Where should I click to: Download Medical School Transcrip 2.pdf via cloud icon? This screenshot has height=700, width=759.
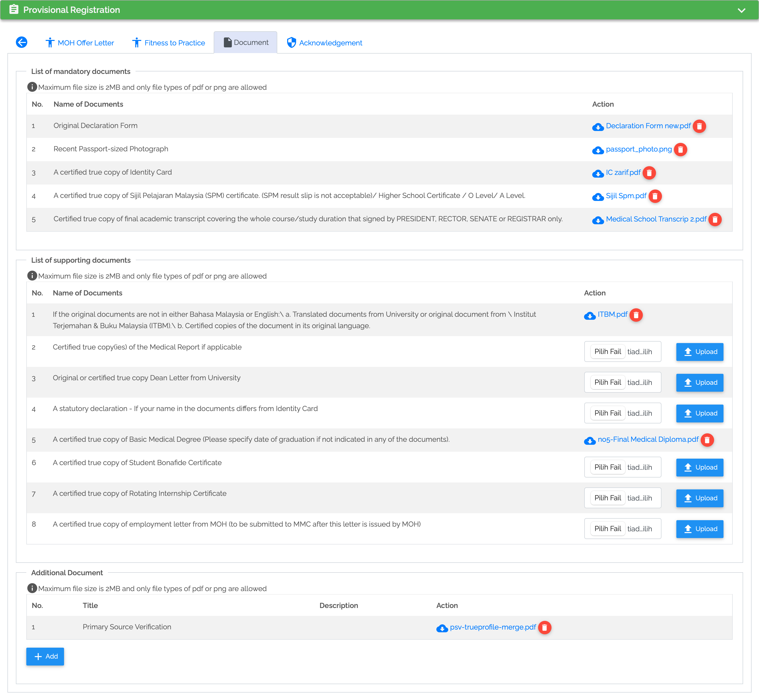[598, 220]
